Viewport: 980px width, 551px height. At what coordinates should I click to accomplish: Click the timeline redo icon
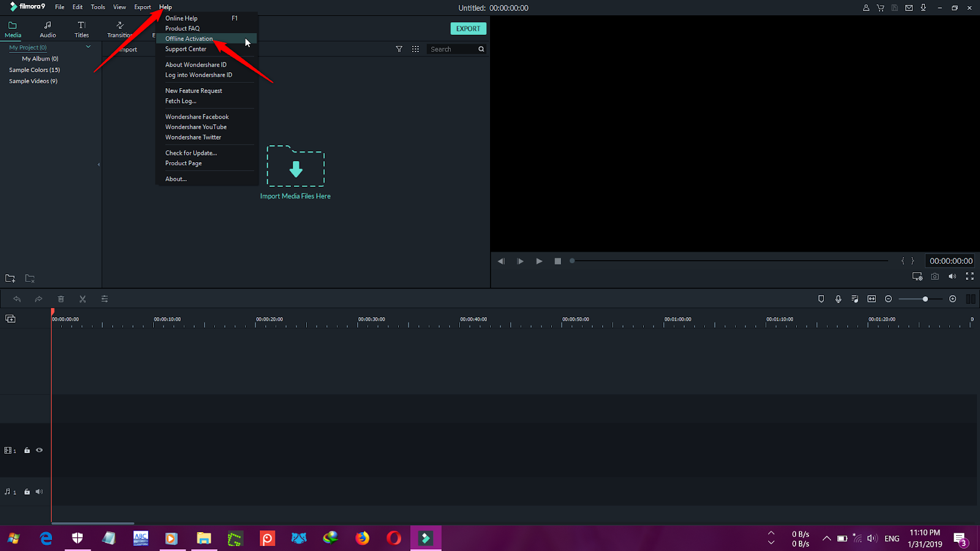(x=39, y=299)
